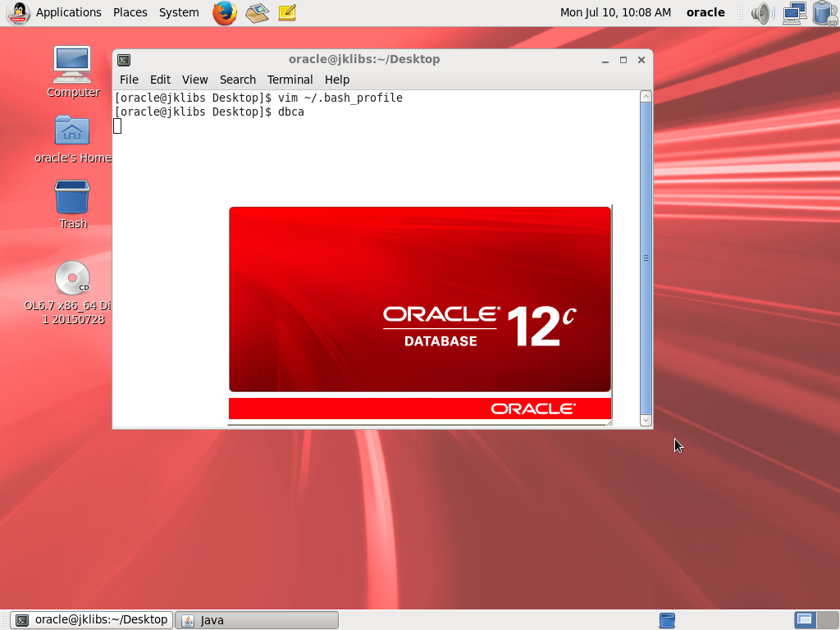This screenshot has height=630, width=840.
Task: Click the terminal scrollbar down arrow
Action: tap(646, 420)
